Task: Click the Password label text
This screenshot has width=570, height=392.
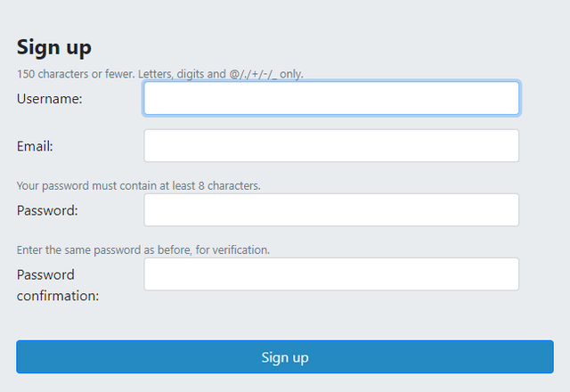Action: (47, 210)
